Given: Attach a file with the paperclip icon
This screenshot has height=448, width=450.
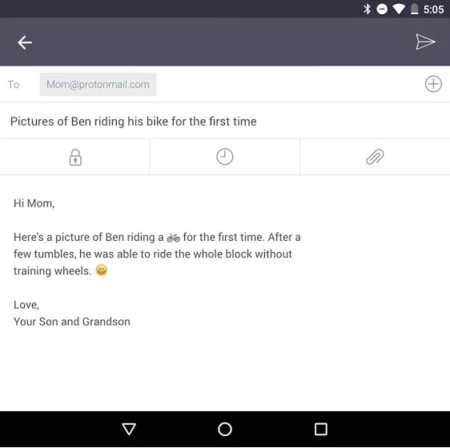Looking at the screenshot, I should coord(375,157).
